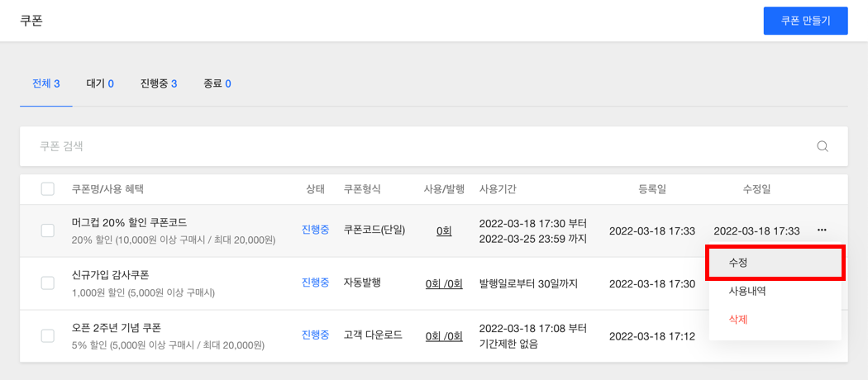The width and height of the screenshot is (868, 380).
Task: Tick the 오픈 2주년 기념 쿠폰 checkbox
Action: [48, 335]
